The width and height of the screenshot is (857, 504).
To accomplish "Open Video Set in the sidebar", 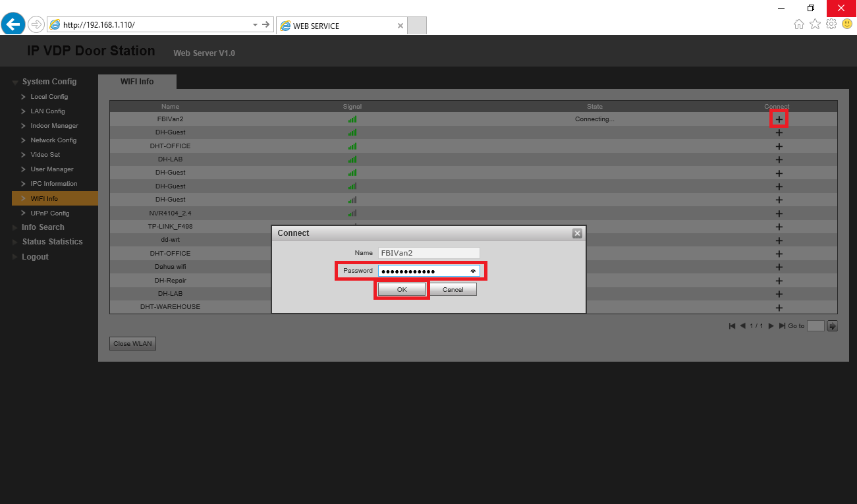I will coord(45,155).
